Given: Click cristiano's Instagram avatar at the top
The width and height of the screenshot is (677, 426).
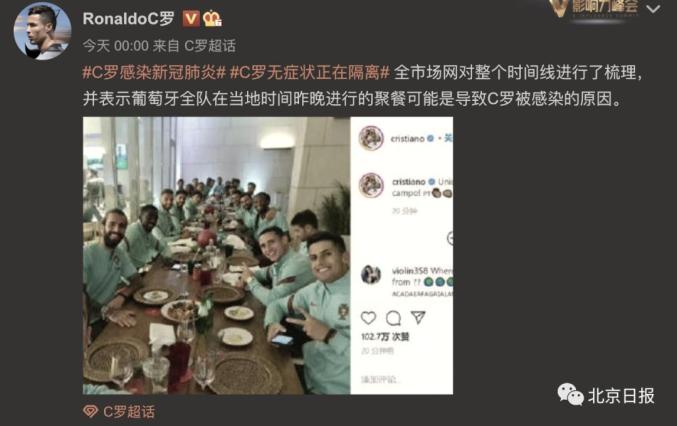Looking at the screenshot, I should [x=371, y=138].
